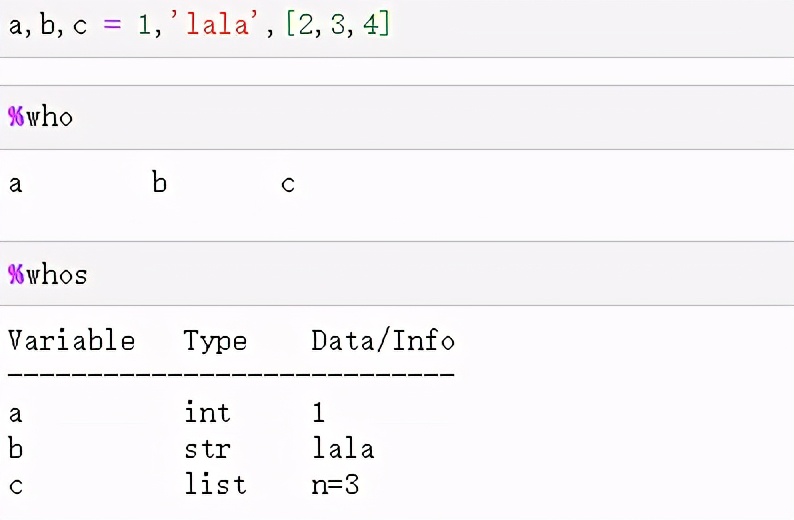
Task: Click the 'str' type value
Action: [x=207, y=449]
